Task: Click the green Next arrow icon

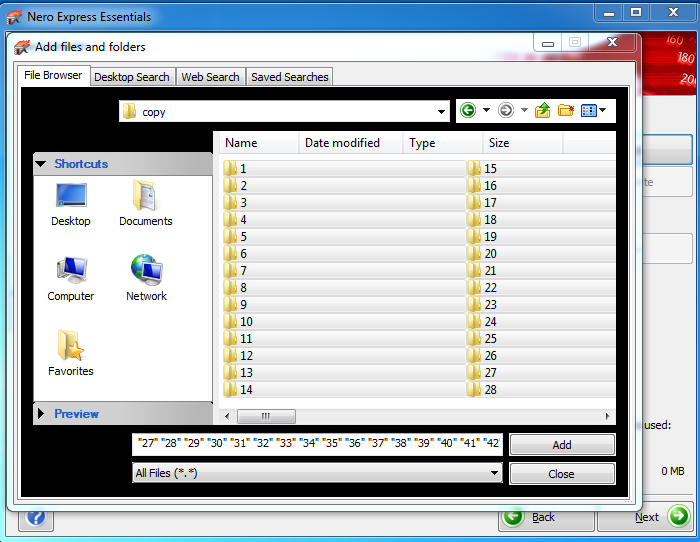Action: click(679, 516)
